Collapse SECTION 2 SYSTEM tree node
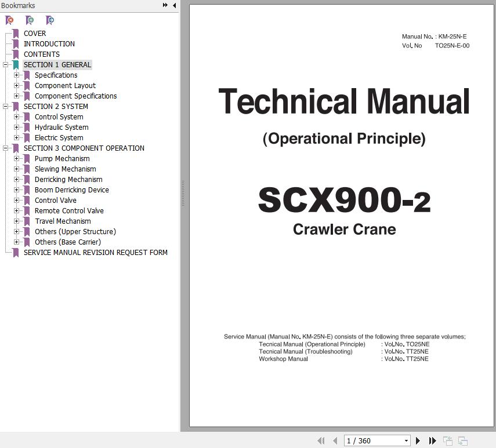 click(x=5, y=107)
